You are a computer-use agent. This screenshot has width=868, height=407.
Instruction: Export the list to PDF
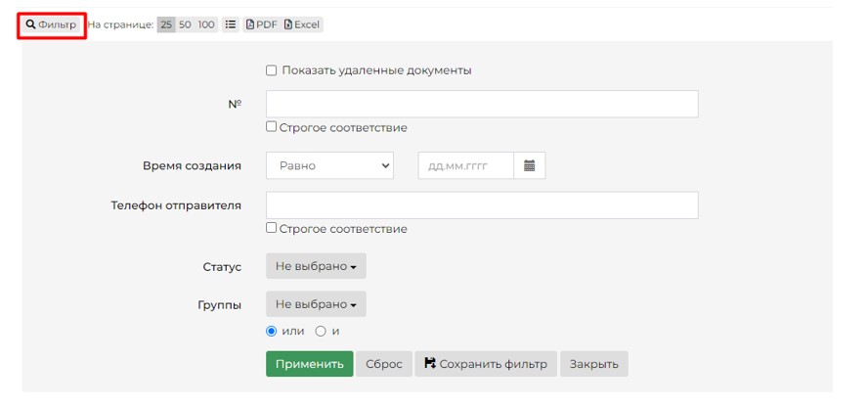tap(261, 24)
